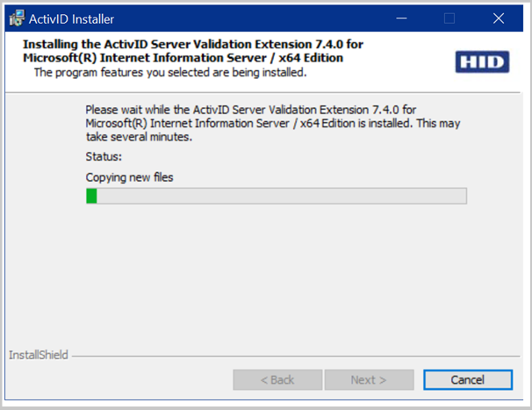Click the 'take several minutes.' text line
The image size is (532, 410).
pos(139,137)
